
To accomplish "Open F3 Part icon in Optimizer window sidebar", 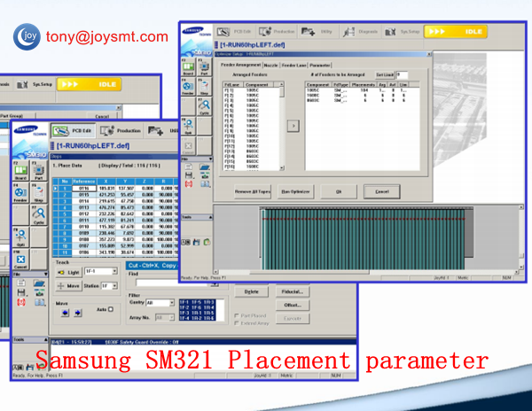I will pyautogui.click(x=204, y=67).
